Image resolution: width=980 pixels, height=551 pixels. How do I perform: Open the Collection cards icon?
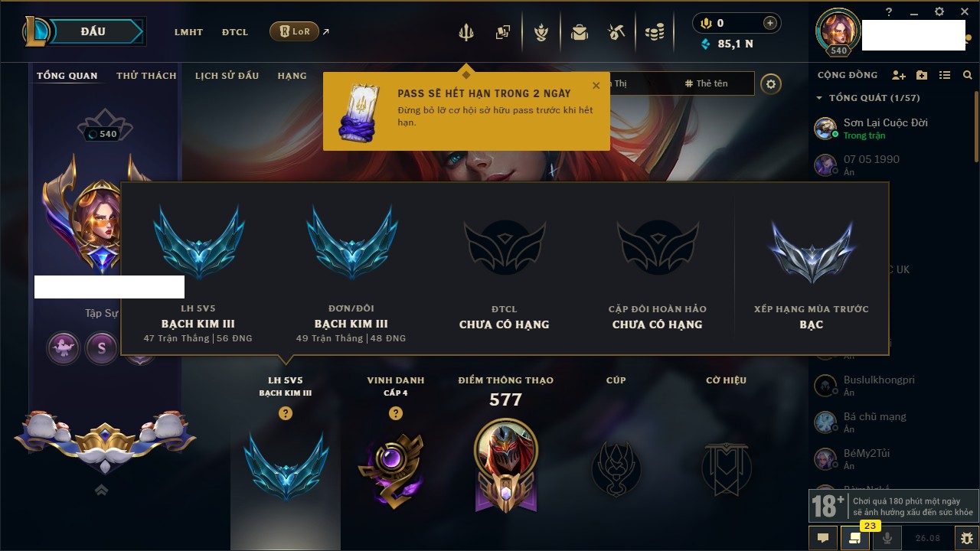[503, 32]
